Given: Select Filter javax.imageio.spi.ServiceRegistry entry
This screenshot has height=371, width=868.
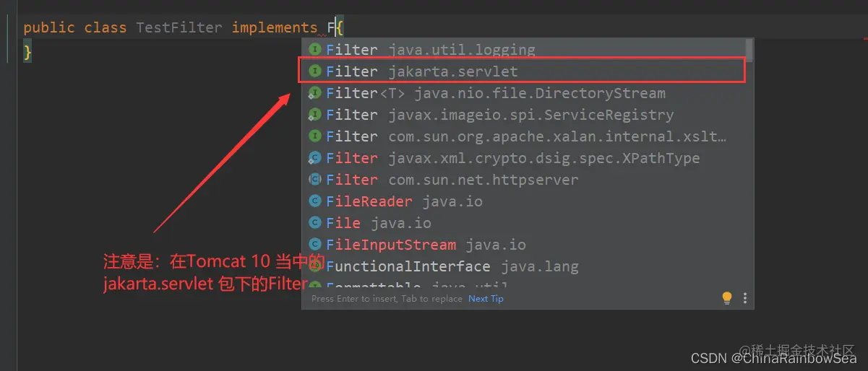Looking at the screenshot, I should point(523,115).
